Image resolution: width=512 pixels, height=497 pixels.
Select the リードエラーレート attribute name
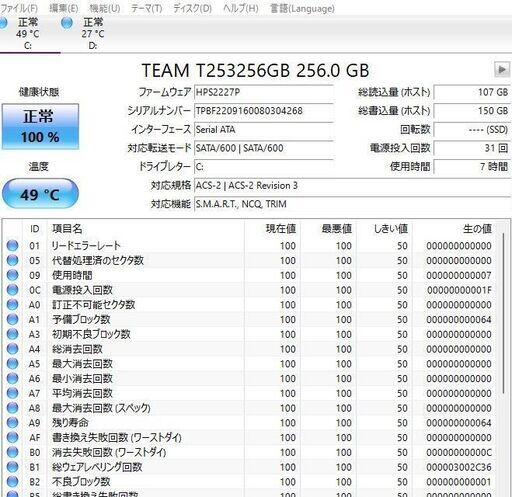(86, 246)
